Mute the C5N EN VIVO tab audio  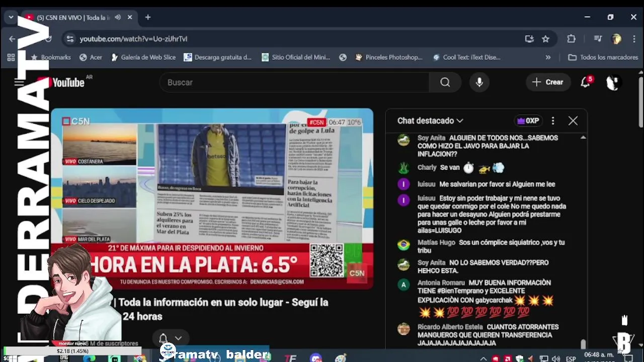(117, 17)
